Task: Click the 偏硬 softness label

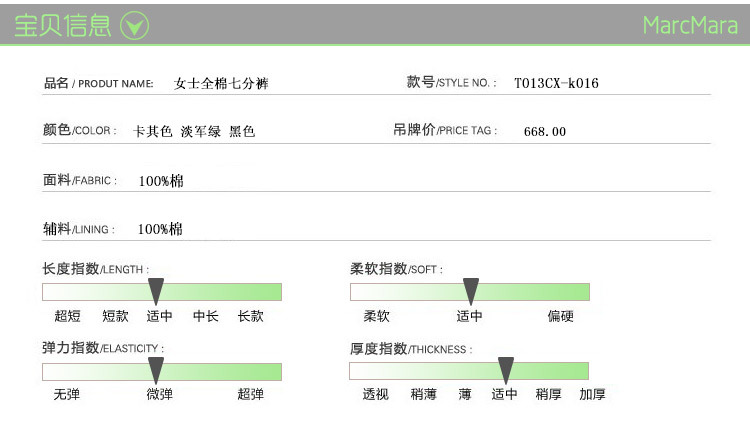Action: 561,316
